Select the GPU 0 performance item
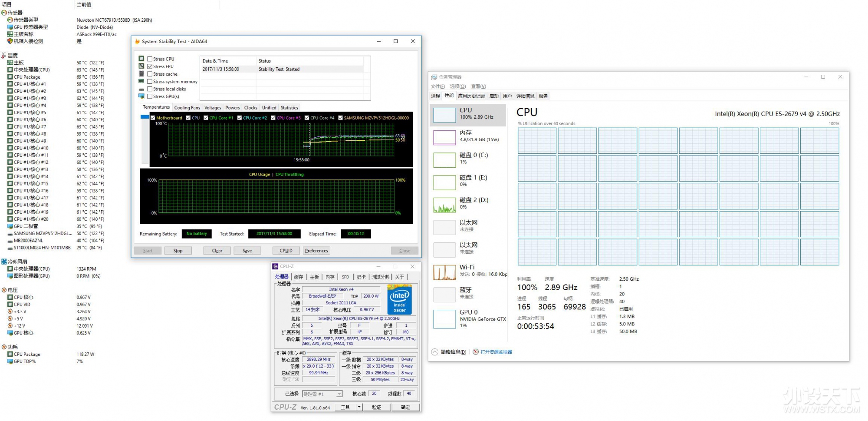Viewport: 868px width, 421px height. 469,319
